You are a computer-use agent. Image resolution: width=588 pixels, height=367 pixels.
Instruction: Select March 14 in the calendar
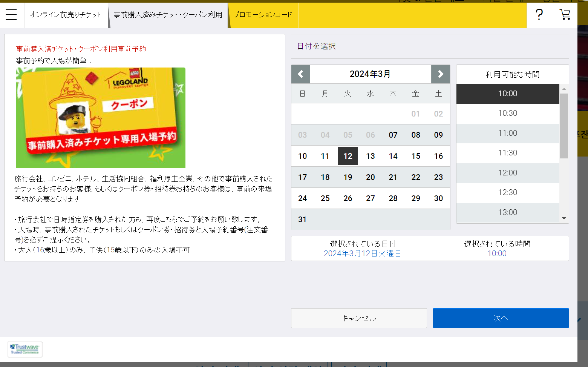393,156
